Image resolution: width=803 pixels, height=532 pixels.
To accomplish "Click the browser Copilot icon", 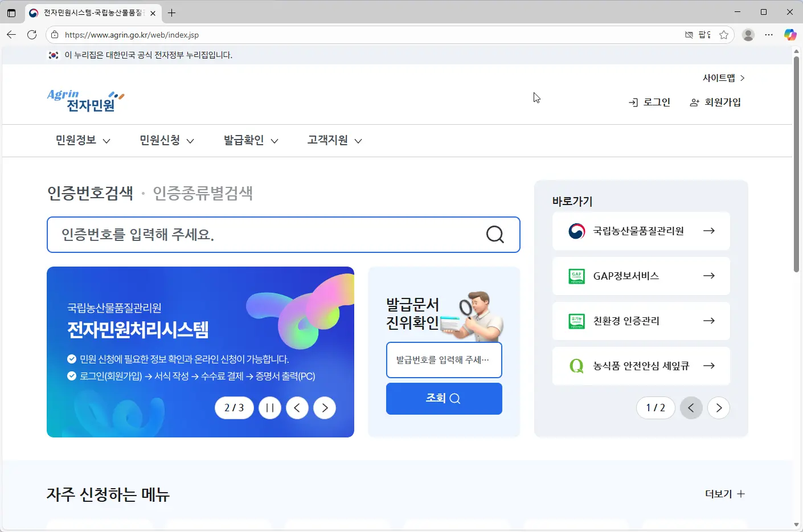I will 790,34.
